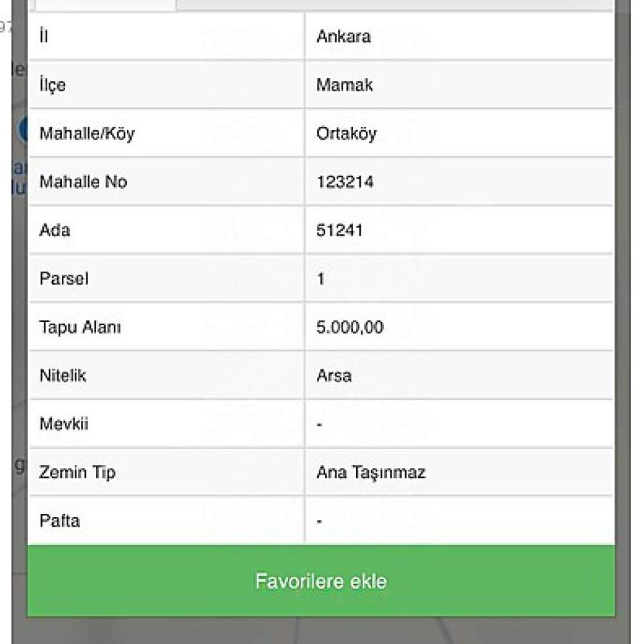Click the partial blue map icon at left edge
Viewport: 644px width, 644px height.
tap(23, 129)
